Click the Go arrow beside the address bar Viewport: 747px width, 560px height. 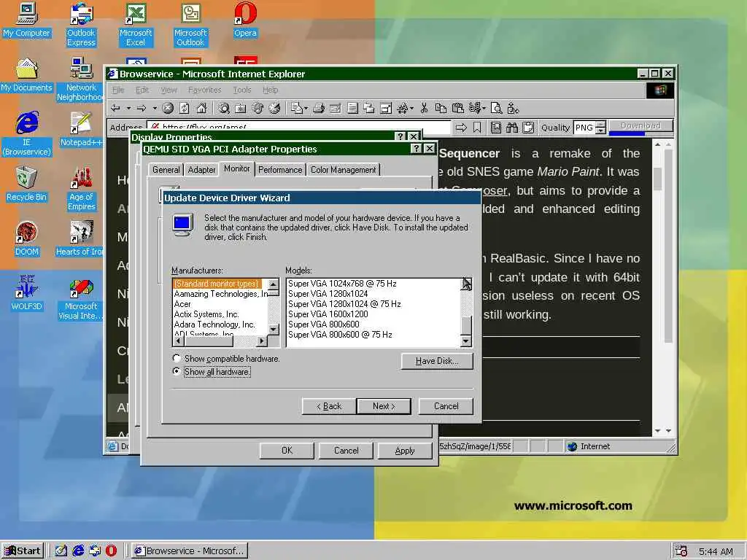coord(461,128)
